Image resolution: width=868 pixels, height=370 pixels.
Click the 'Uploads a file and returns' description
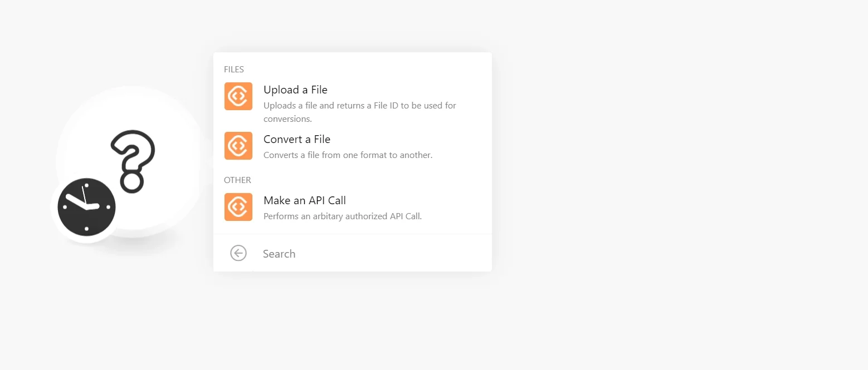click(360, 112)
